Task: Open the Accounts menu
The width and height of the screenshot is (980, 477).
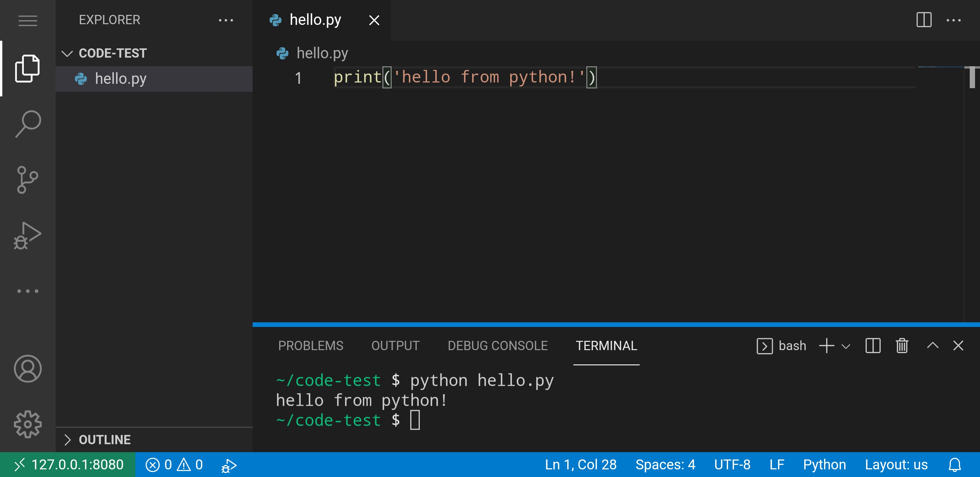Action: (27, 368)
